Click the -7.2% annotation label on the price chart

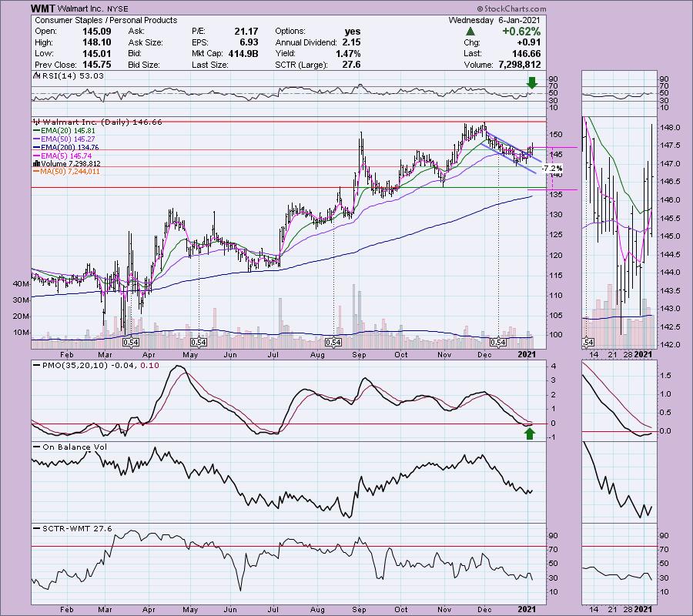552,169
